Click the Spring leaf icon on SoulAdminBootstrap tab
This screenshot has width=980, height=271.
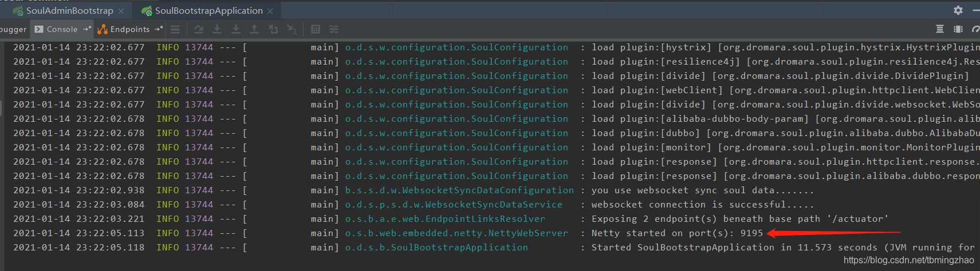(x=18, y=11)
